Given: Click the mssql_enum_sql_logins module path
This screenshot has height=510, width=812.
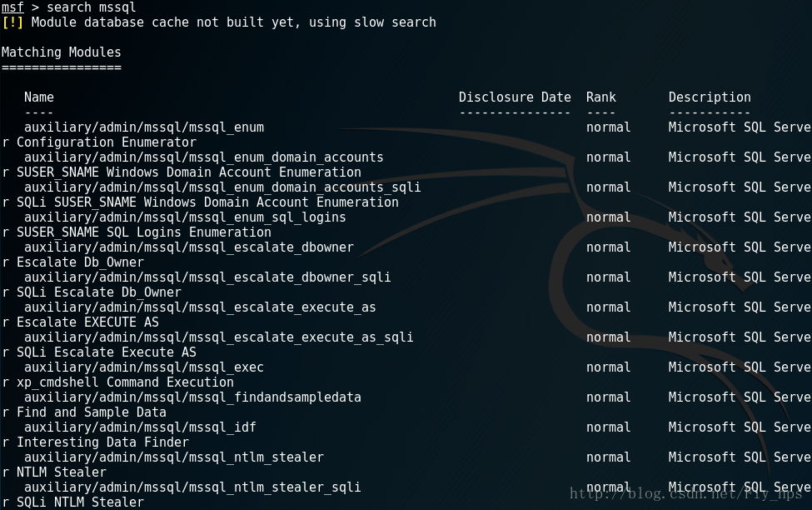Looking at the screenshot, I should [x=185, y=217].
